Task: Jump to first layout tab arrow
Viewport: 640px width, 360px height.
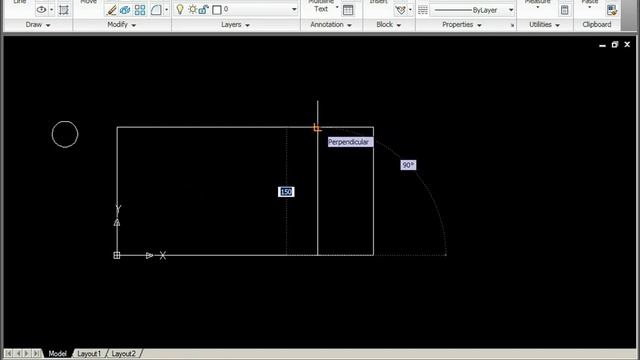Action: [9, 353]
